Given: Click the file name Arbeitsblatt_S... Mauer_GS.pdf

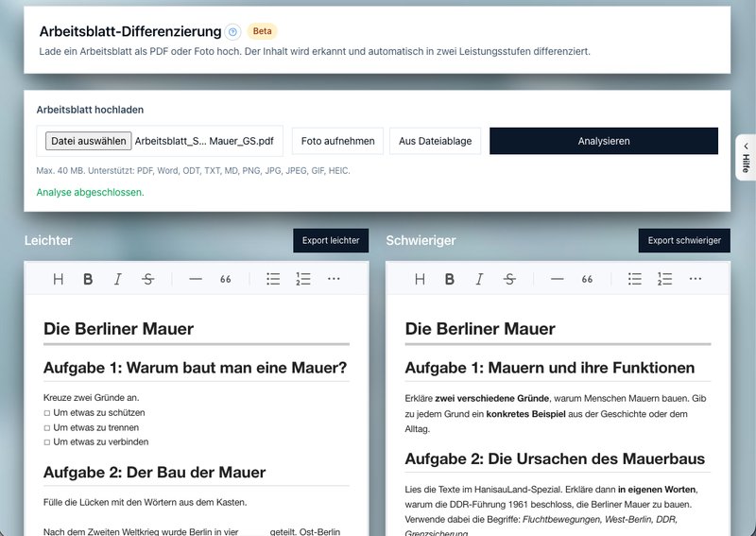Looking at the screenshot, I should [x=204, y=141].
